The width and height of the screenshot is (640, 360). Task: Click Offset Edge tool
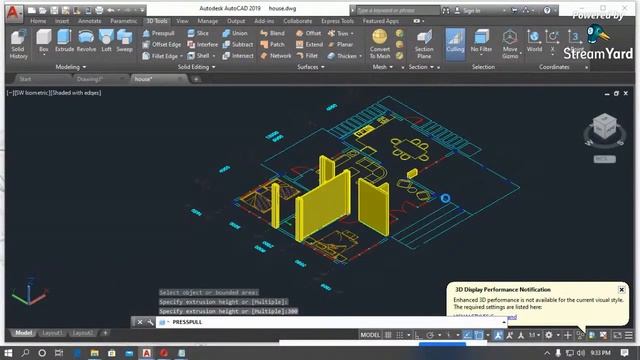[161, 44]
